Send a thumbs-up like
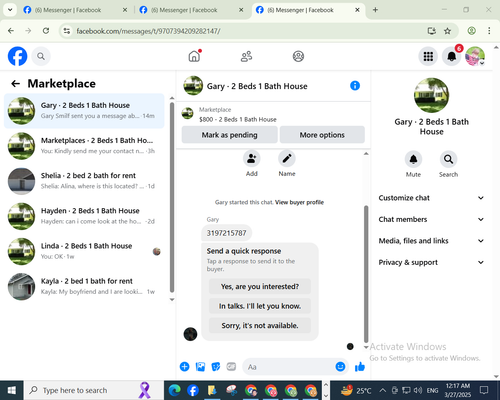This screenshot has height=400, width=500. (360, 367)
